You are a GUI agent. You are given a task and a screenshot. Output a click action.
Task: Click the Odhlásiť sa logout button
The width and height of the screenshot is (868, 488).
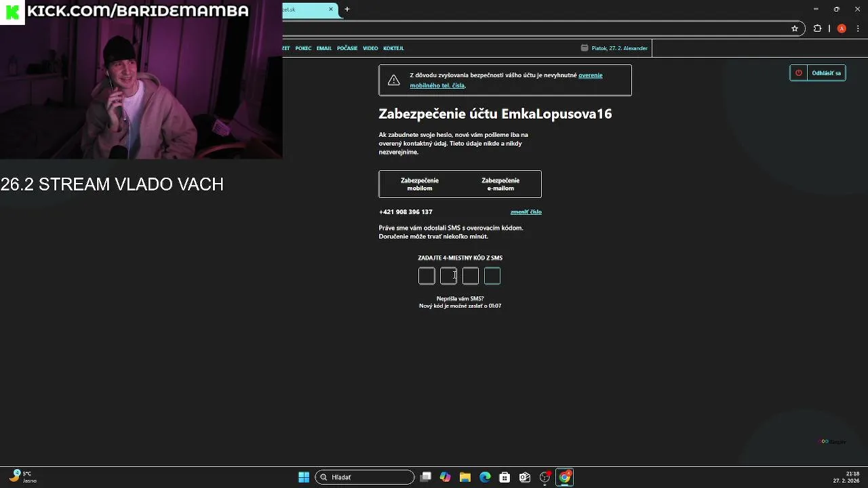coord(826,73)
